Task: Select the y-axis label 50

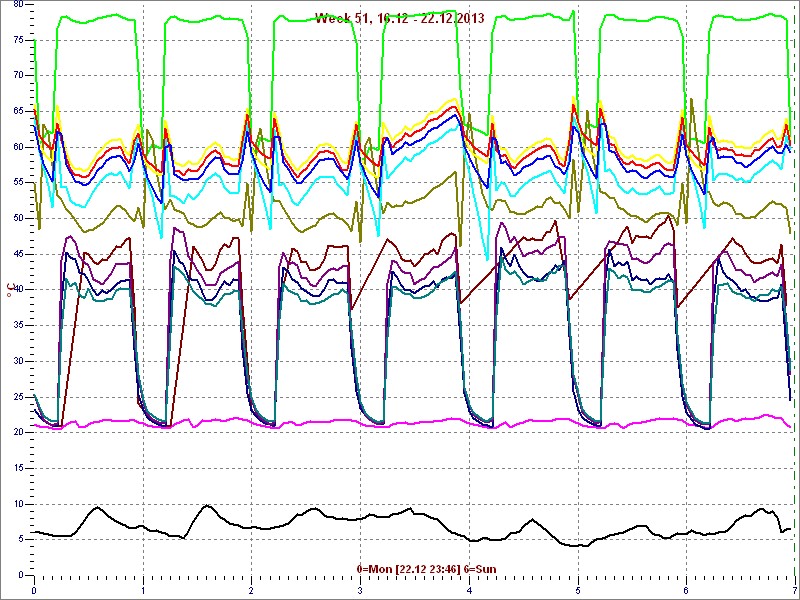Action: tap(18, 218)
